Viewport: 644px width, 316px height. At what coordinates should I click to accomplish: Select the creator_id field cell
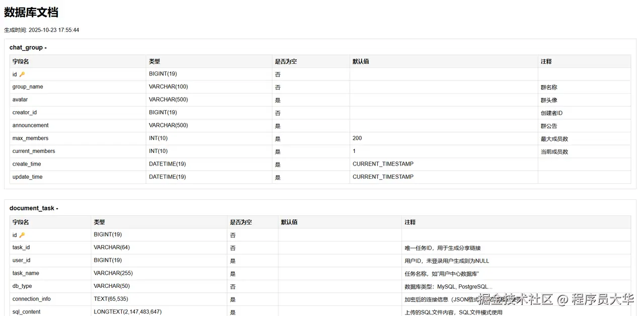click(78, 113)
